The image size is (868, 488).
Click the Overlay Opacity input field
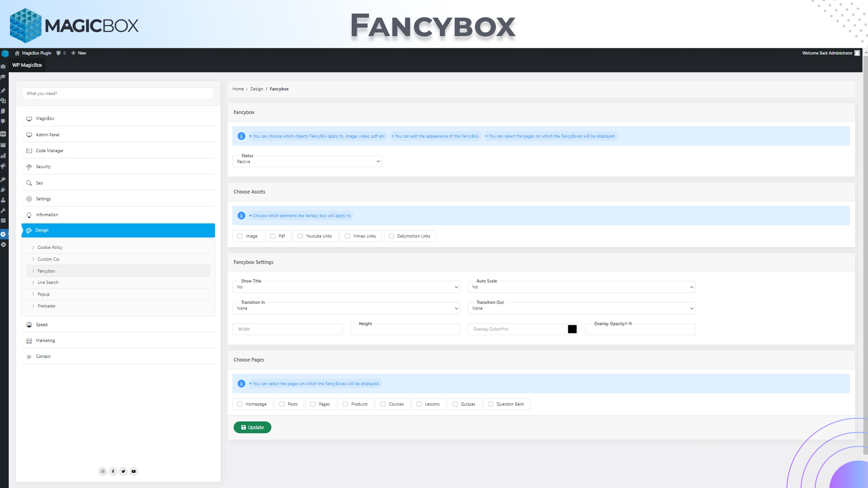[640, 329]
